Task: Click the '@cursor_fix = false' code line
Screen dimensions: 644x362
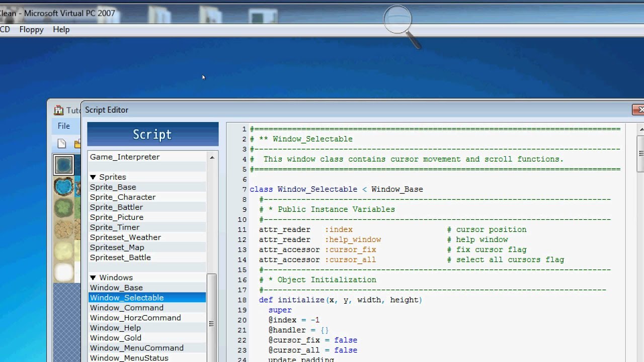Action: click(x=313, y=340)
